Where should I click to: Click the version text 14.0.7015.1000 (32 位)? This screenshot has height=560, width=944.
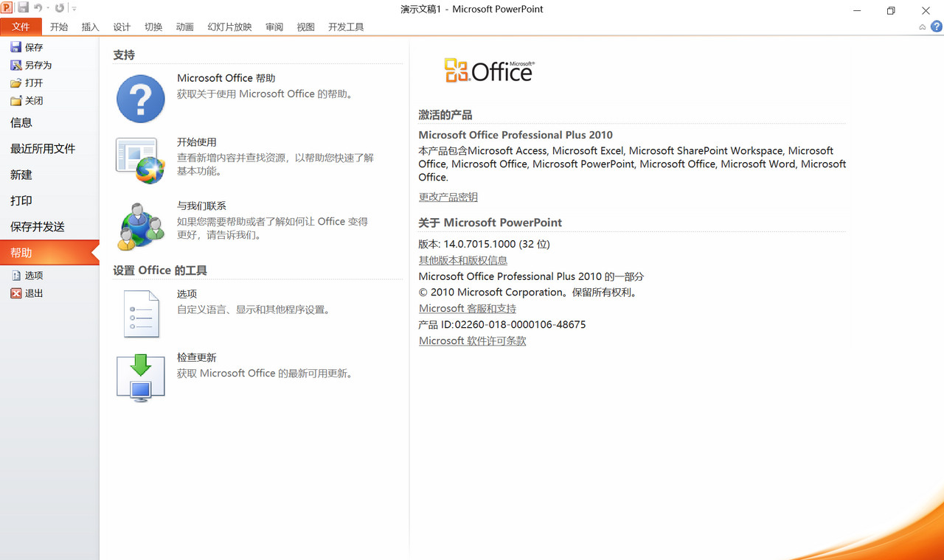(x=496, y=244)
